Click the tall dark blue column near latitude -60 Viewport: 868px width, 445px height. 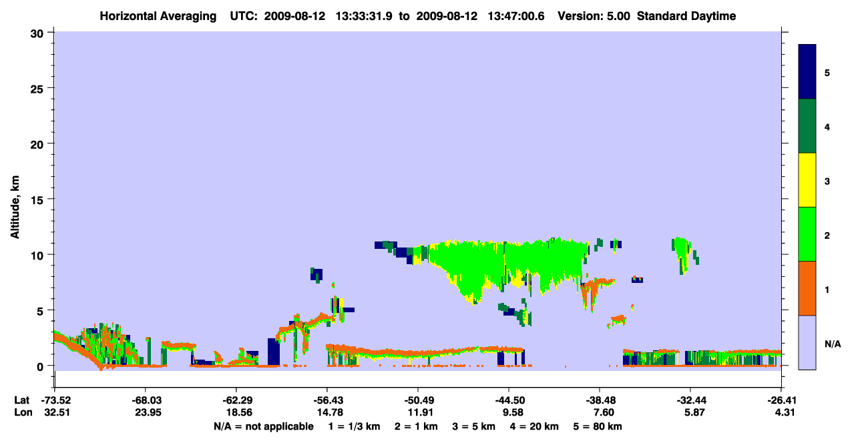(273, 352)
